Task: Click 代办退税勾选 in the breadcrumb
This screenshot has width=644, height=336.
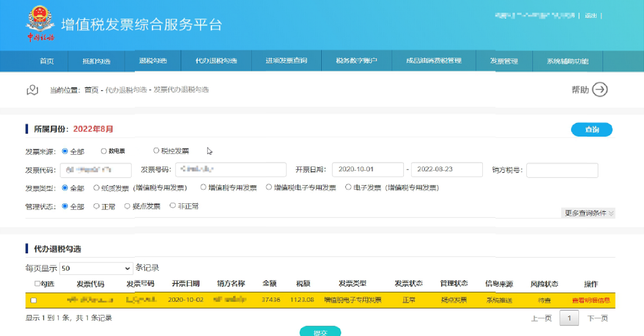Action: click(126, 90)
